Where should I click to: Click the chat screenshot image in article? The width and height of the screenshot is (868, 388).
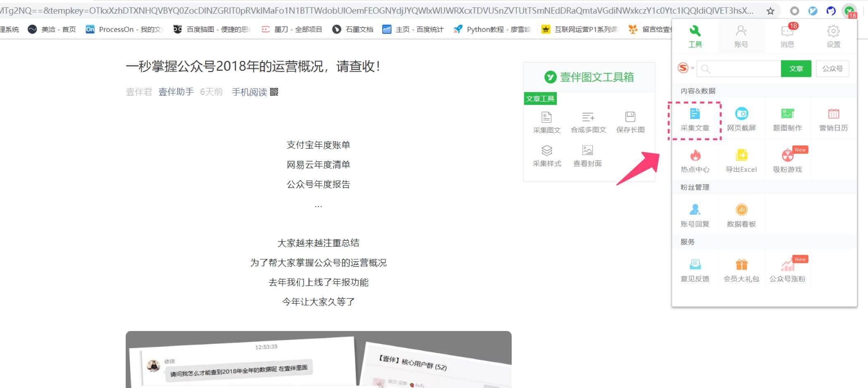pyautogui.click(x=318, y=359)
